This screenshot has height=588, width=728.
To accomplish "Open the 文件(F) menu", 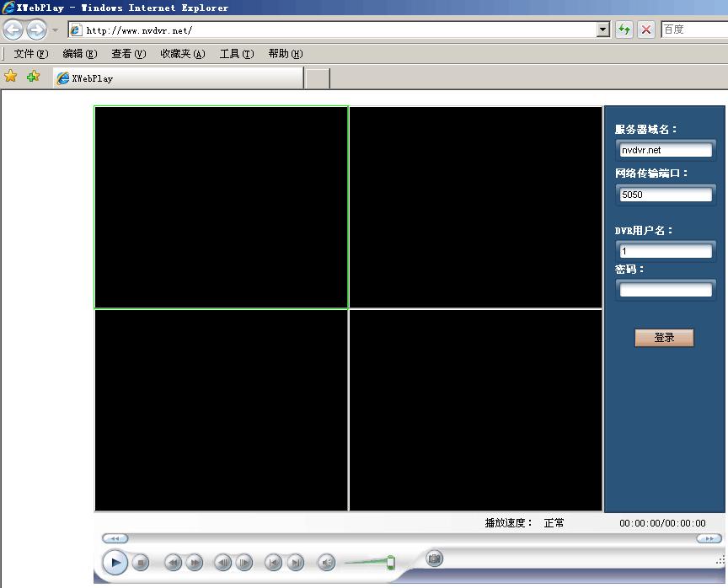I will click(x=31, y=54).
